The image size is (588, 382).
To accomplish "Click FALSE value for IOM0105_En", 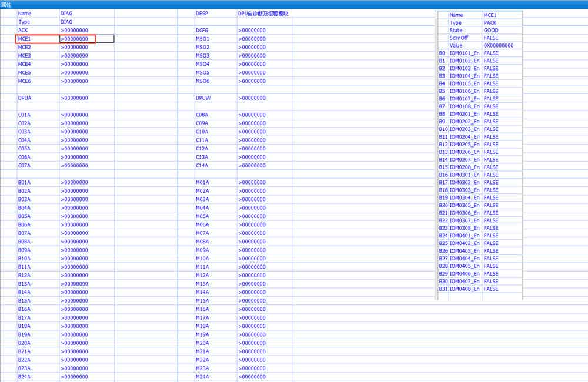I will pos(491,83).
